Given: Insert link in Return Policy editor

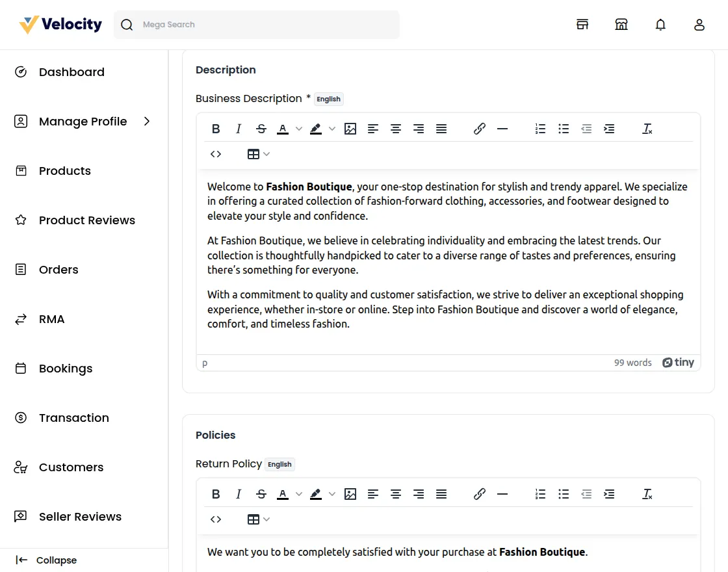Looking at the screenshot, I should [x=480, y=494].
